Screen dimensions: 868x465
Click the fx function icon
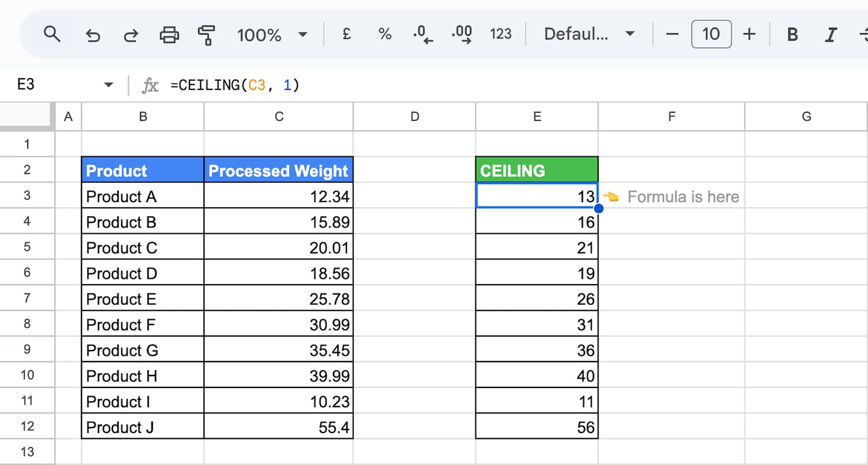click(150, 84)
